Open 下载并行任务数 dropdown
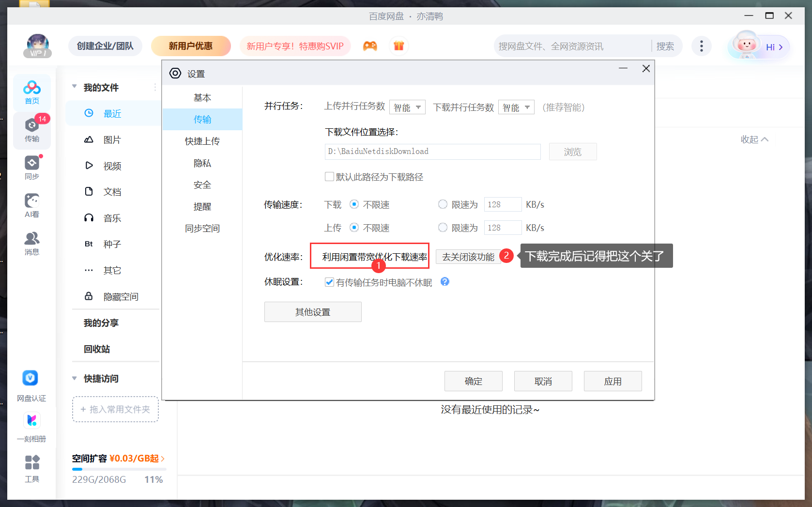The width and height of the screenshot is (812, 507). 516,107
